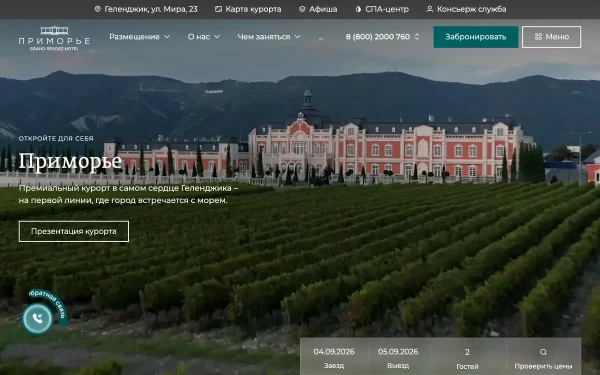Click the address Геленджик, ул. Мира, 23
This screenshot has width=600, height=375.
[x=151, y=9]
